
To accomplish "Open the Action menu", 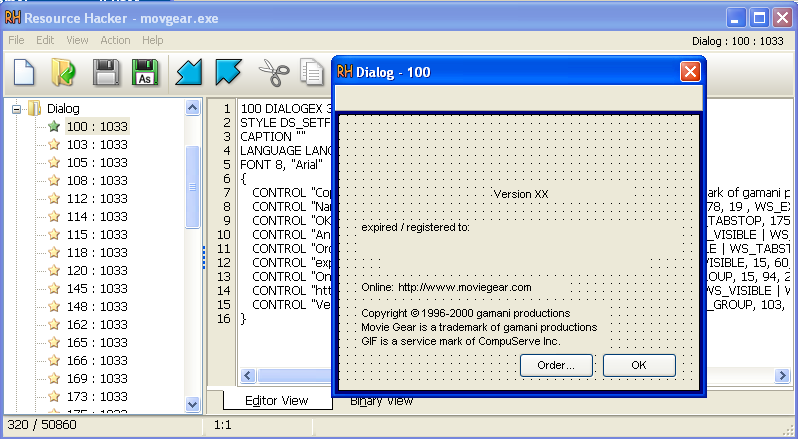I will coord(115,40).
